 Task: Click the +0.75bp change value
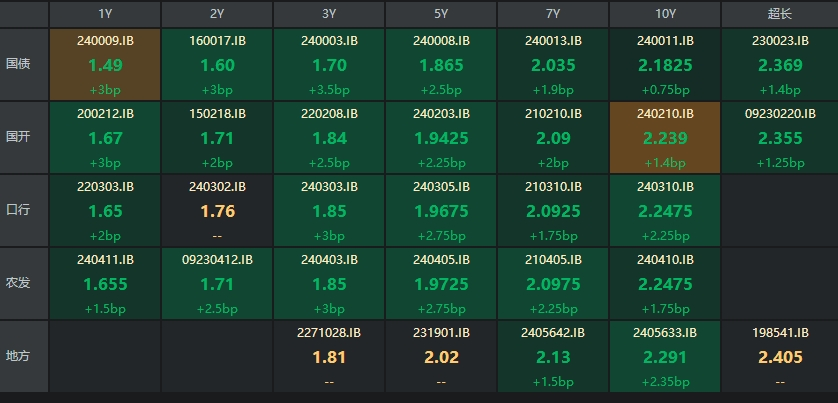pos(665,90)
